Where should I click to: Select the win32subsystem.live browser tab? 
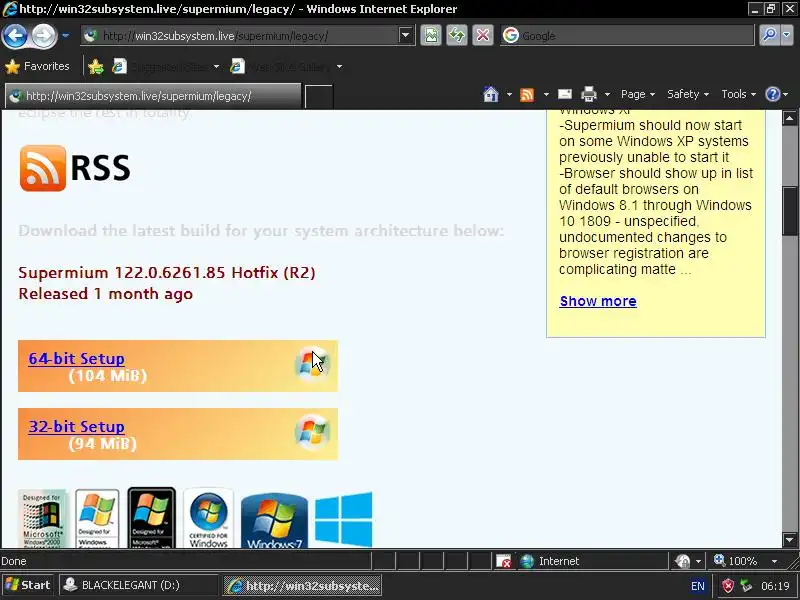pos(153,96)
